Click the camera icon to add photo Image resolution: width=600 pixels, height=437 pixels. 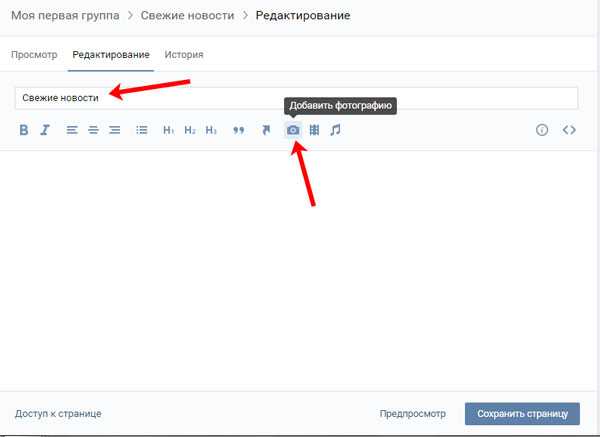[293, 130]
